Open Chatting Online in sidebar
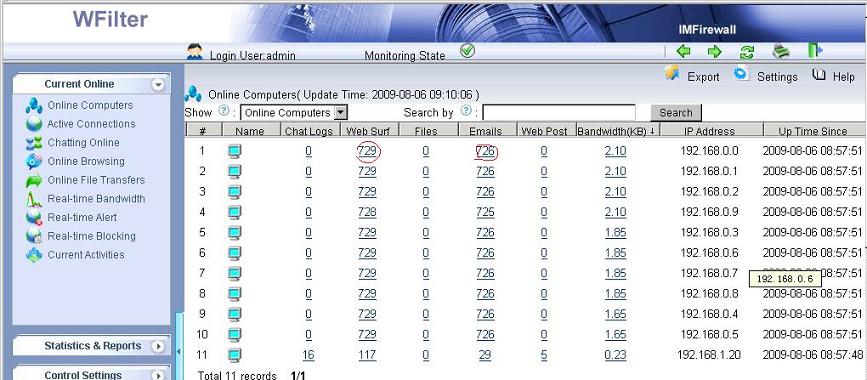 click(83, 143)
